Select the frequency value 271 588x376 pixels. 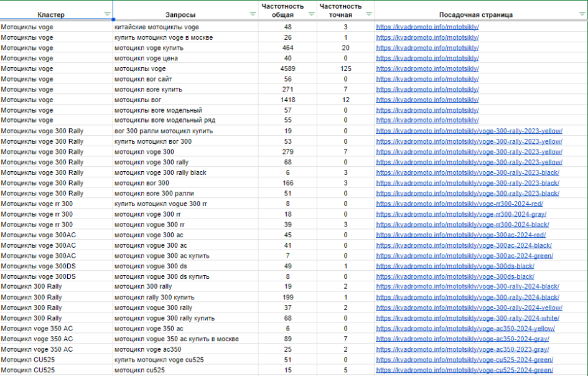pos(287,89)
